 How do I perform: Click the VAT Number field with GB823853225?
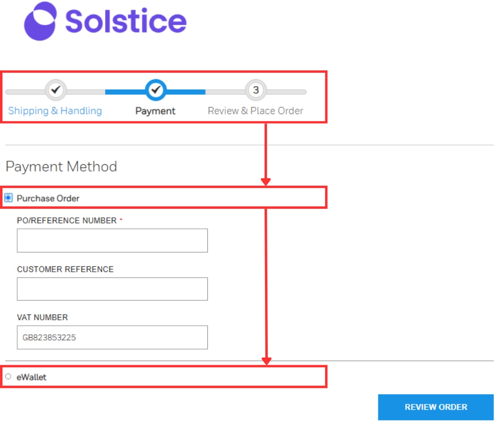pos(112,338)
